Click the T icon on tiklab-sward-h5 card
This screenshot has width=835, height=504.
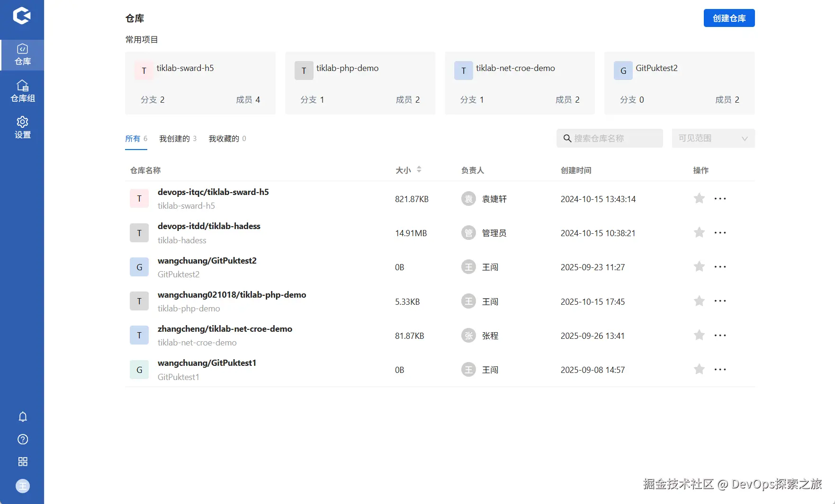[144, 71]
